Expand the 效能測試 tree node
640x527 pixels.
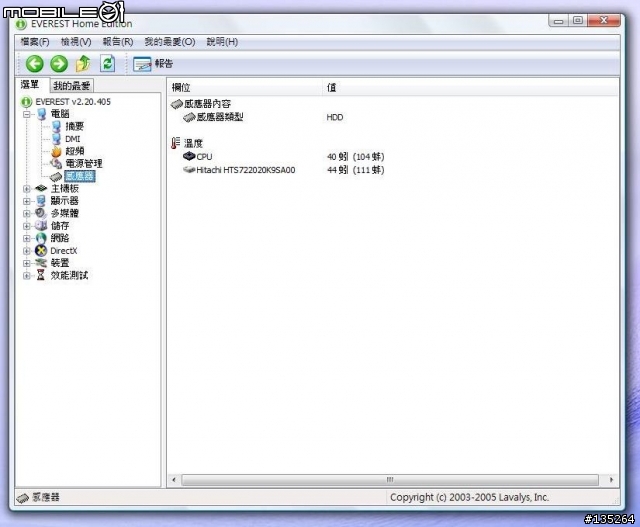[x=27, y=276]
